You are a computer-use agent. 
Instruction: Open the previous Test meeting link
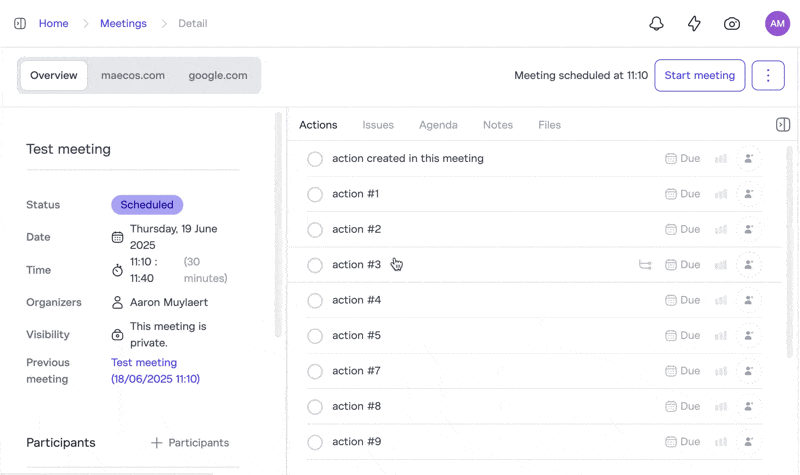(x=144, y=363)
